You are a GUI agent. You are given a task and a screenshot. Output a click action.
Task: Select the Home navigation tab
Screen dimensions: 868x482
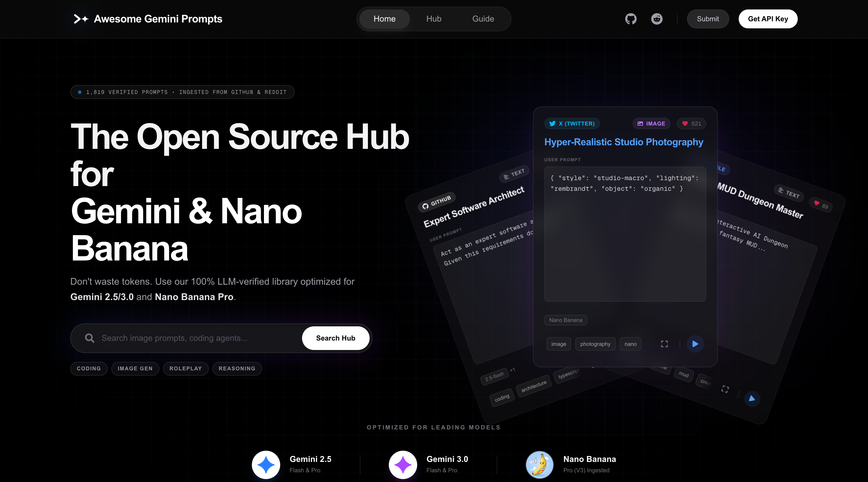[384, 19]
